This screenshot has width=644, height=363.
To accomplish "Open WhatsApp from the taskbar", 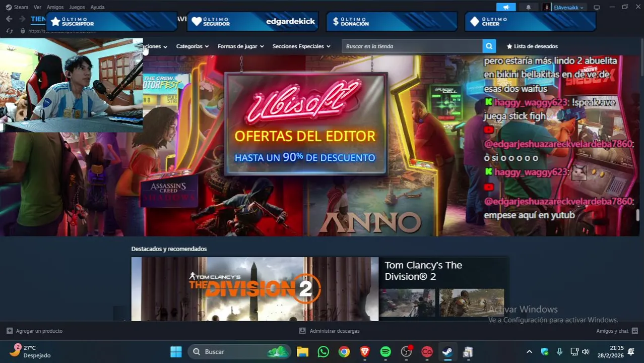I will 323,352.
